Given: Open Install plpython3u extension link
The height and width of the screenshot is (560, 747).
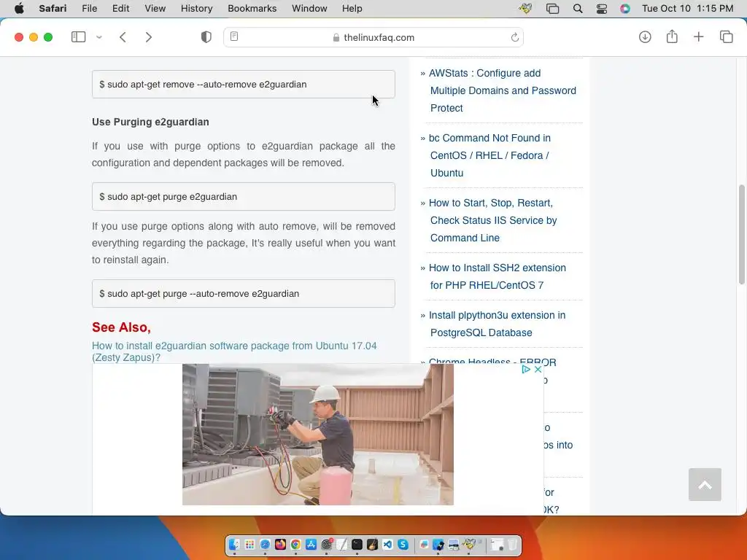Looking at the screenshot, I should pos(497,324).
